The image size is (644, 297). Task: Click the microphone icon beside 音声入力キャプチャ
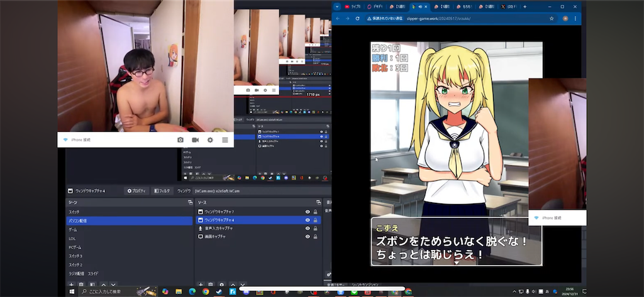(201, 229)
